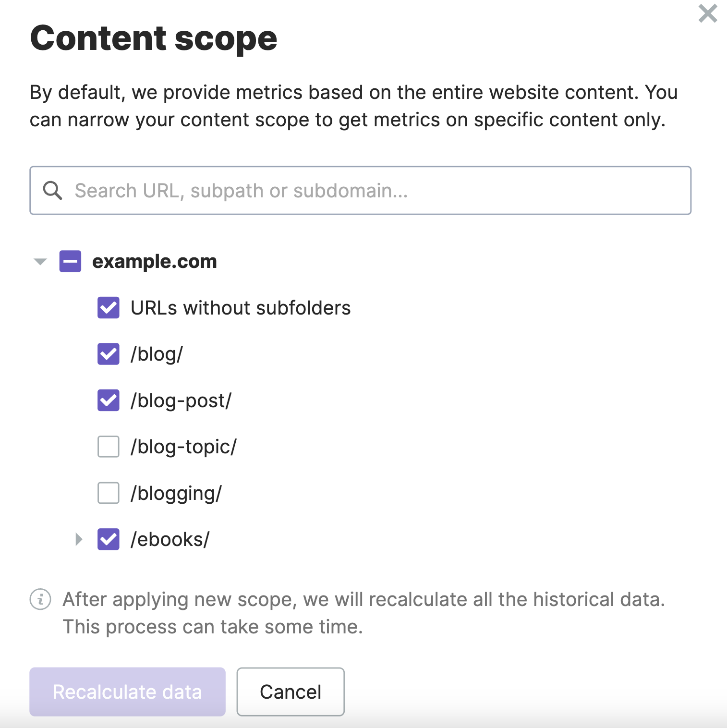Collapse the example.com tree

coord(39,261)
